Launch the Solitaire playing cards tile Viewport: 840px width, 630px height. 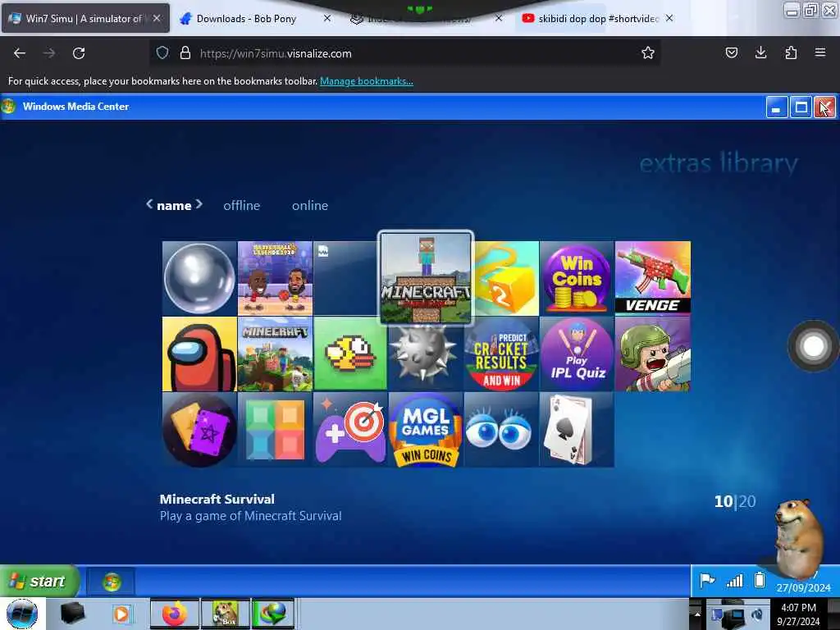click(577, 429)
